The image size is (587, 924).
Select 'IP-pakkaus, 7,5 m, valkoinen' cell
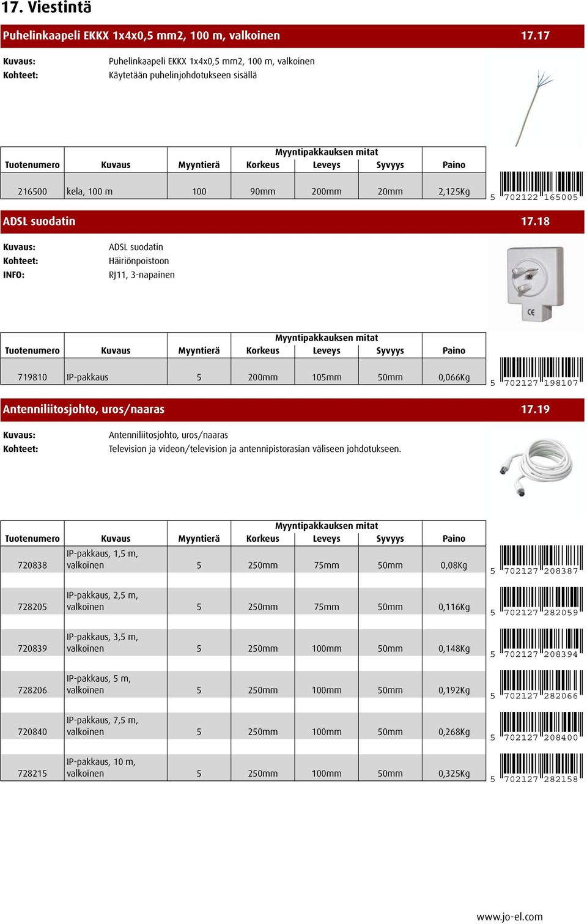point(102,726)
